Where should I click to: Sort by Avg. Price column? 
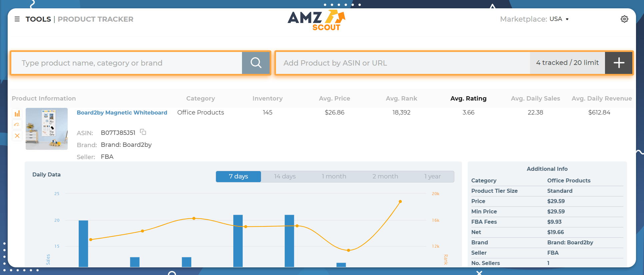(x=334, y=98)
